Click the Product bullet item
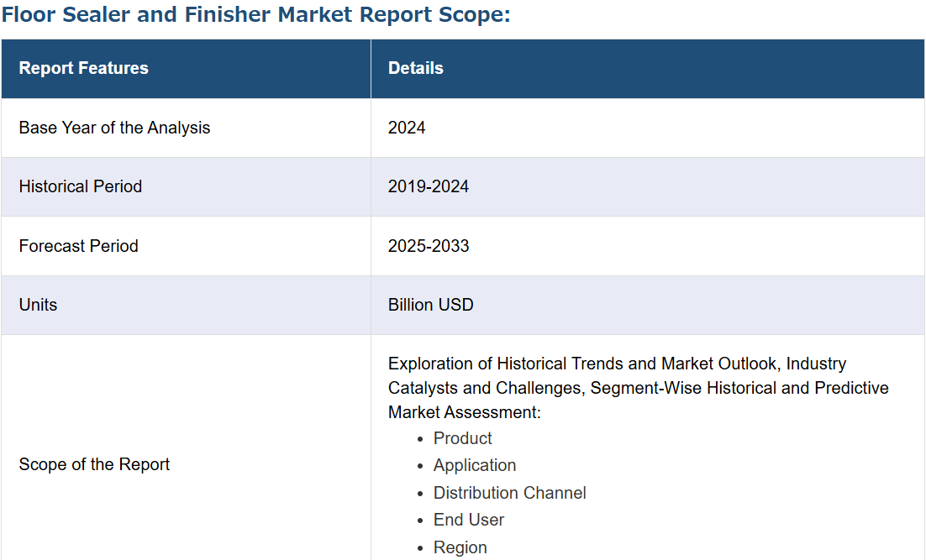The image size is (926, 560). 462,438
